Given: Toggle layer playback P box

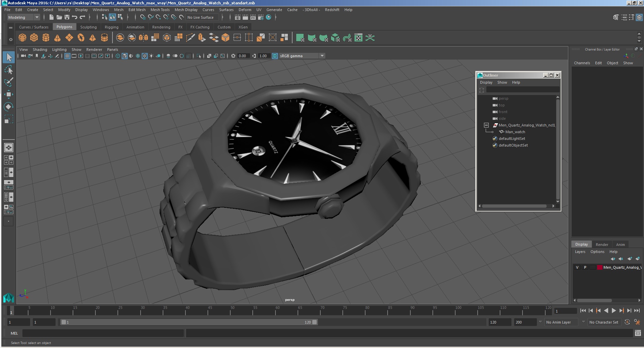Looking at the screenshot, I should click(585, 267).
